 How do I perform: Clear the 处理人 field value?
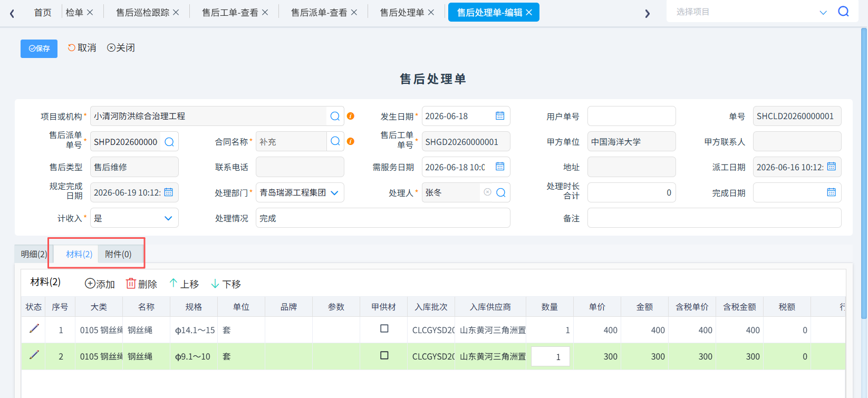487,192
